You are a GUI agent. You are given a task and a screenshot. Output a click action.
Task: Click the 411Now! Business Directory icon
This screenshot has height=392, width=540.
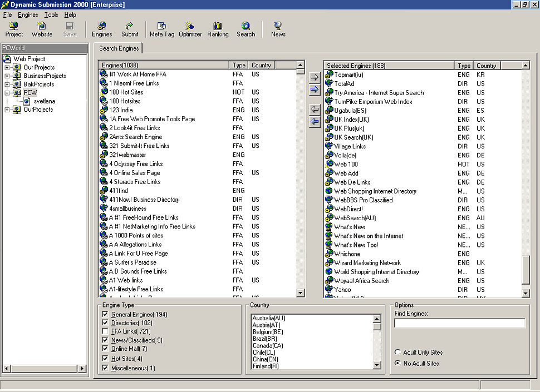pyautogui.click(x=104, y=199)
